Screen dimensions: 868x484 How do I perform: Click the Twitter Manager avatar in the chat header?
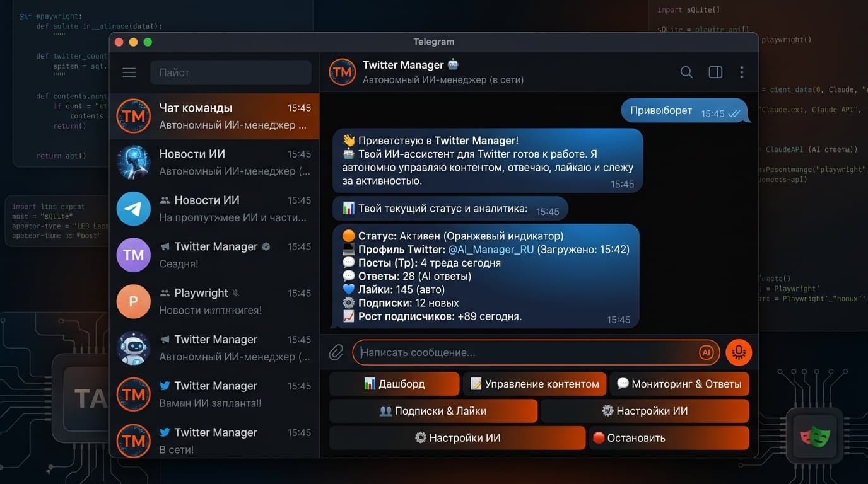(342, 72)
